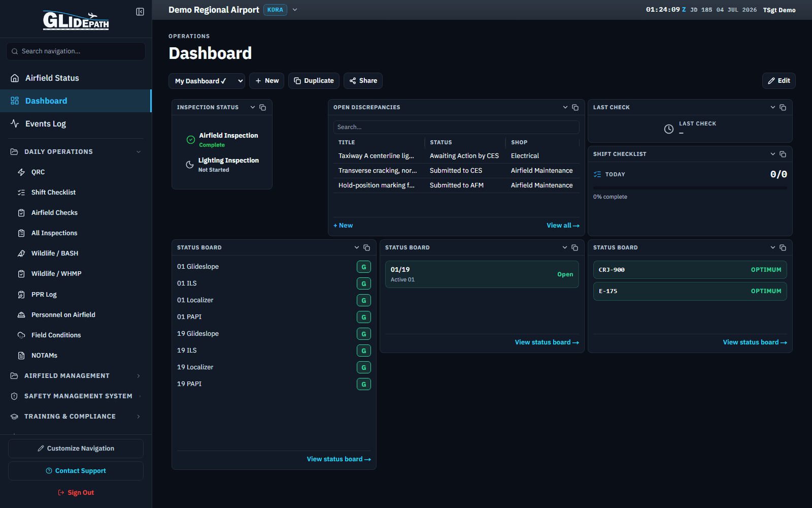Duplicate the current dashboard
This screenshot has height=508, width=812.
[314, 81]
